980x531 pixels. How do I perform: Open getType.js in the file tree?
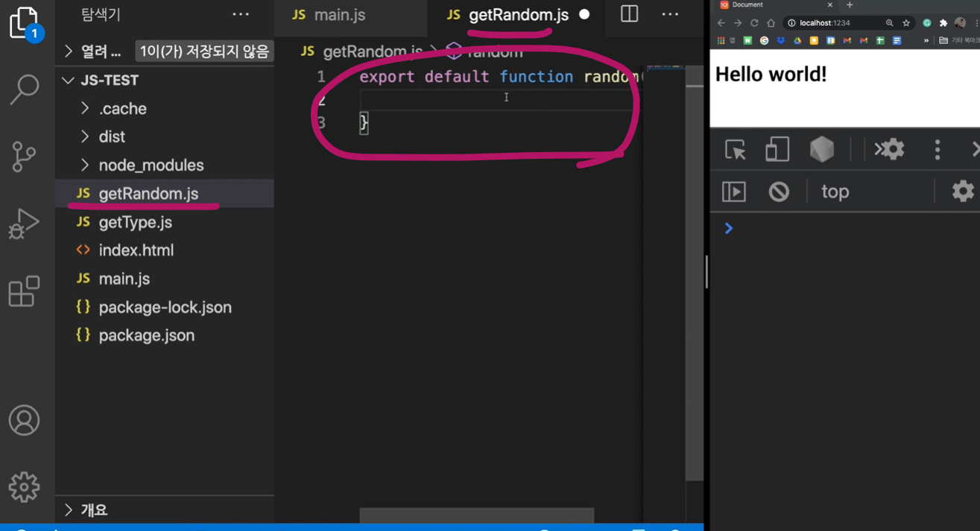tap(165, 221)
